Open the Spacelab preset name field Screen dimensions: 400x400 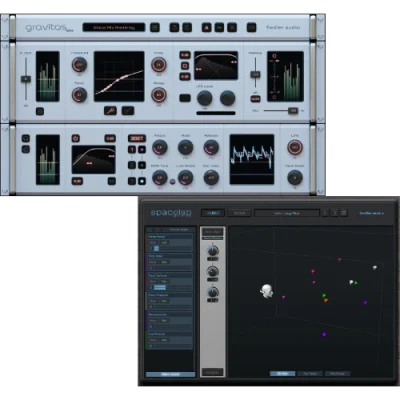pyautogui.click(x=287, y=213)
